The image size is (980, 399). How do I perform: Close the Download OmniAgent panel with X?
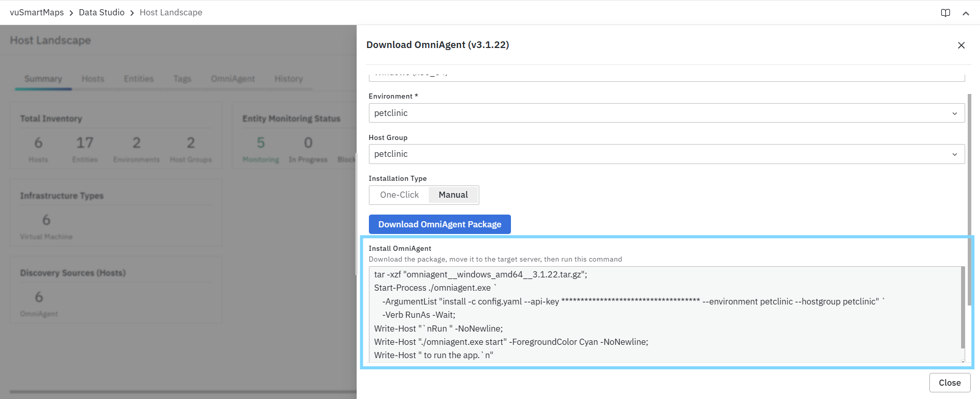961,45
